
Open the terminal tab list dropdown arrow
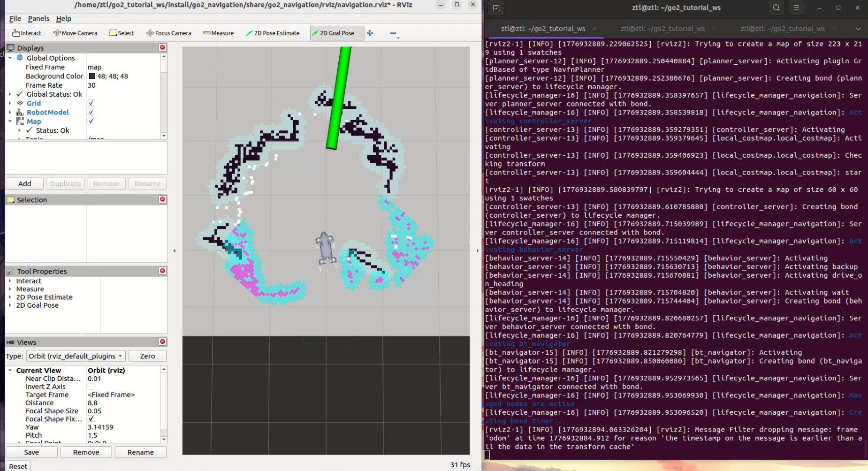click(x=858, y=29)
